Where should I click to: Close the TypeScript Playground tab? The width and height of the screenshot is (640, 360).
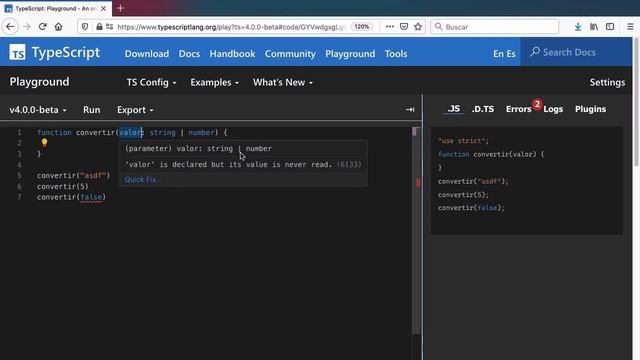[x=104, y=8]
